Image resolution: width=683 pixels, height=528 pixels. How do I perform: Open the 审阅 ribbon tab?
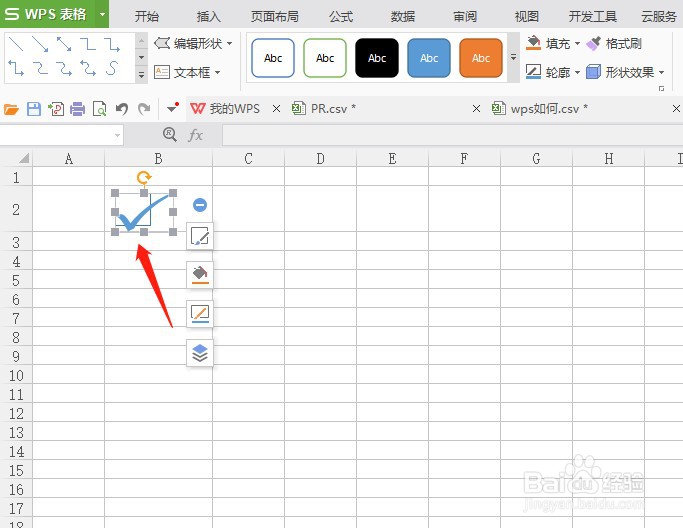pos(465,16)
